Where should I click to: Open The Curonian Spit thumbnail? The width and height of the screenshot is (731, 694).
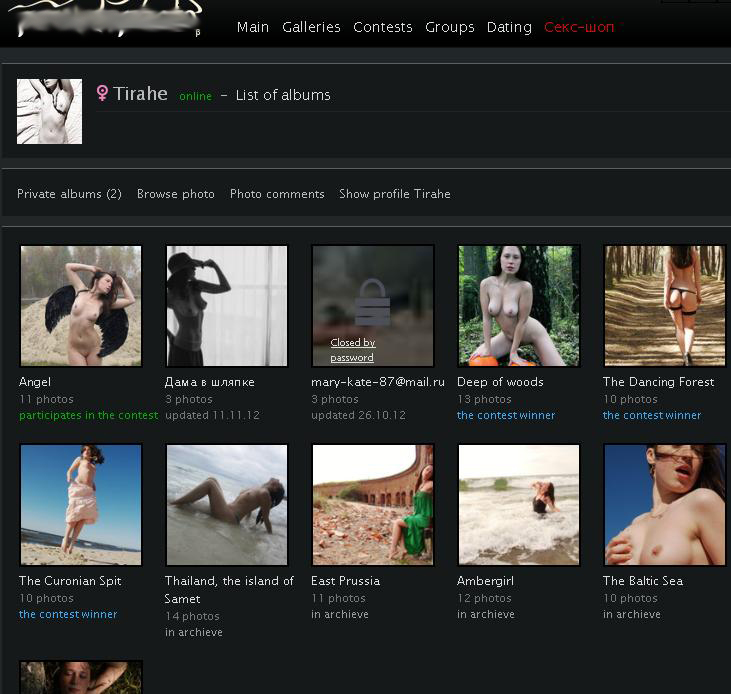81,505
